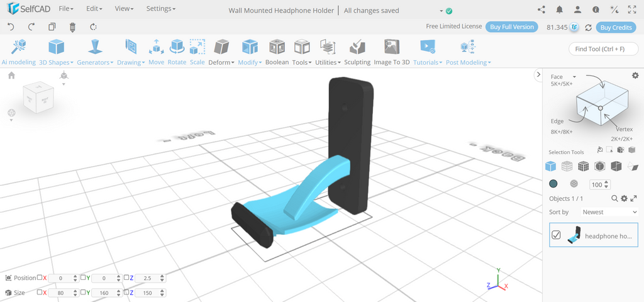Toggle Position Y lock checkbox
Screen dimensions: 644x302
point(82,277)
